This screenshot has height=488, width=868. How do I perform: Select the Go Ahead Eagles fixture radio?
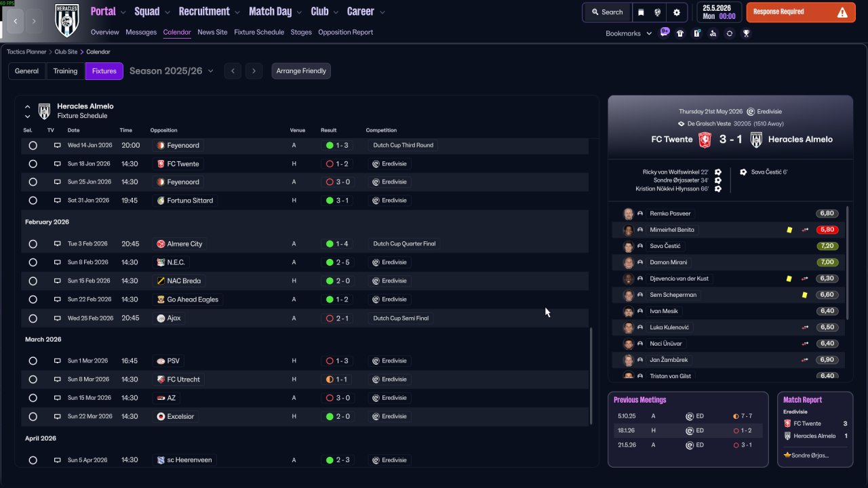tap(33, 300)
